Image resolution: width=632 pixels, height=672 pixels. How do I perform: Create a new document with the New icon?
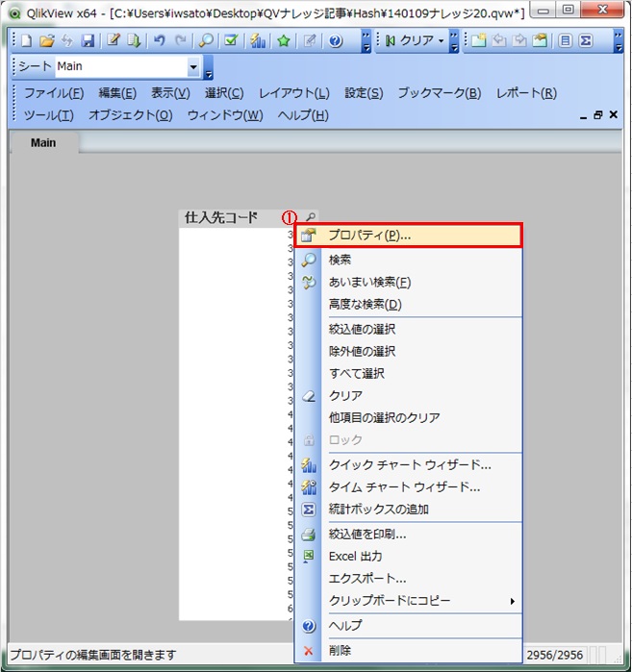tap(27, 40)
